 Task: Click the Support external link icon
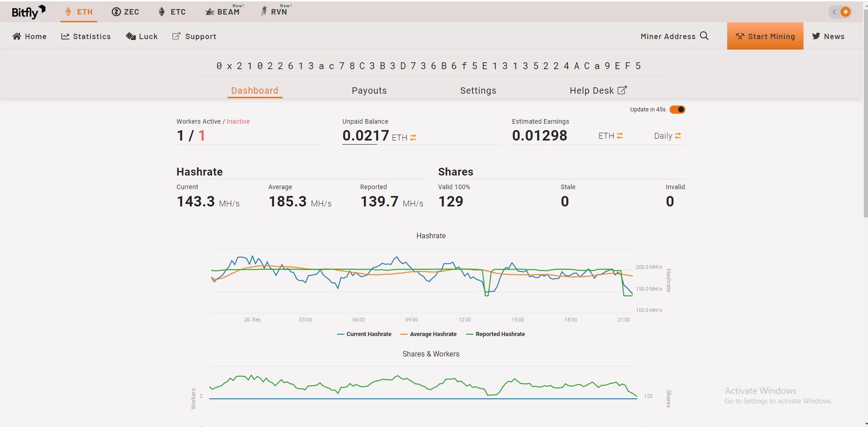pos(176,36)
